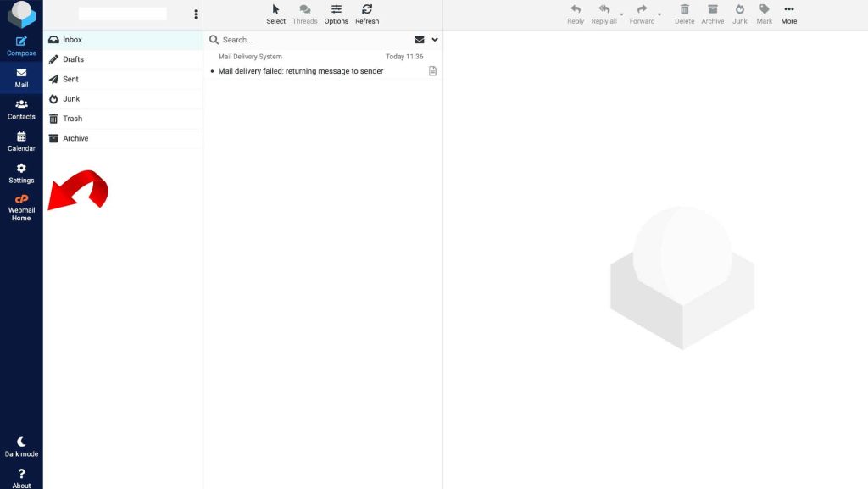The height and width of the screenshot is (489, 868).
Task: Click the Select tool in list toolbar
Action: coord(275,14)
